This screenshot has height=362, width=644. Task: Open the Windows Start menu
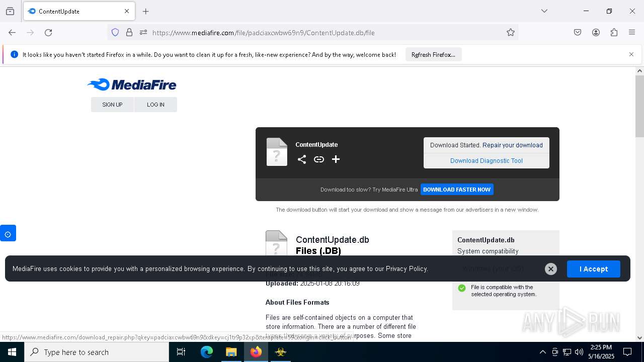point(12,352)
